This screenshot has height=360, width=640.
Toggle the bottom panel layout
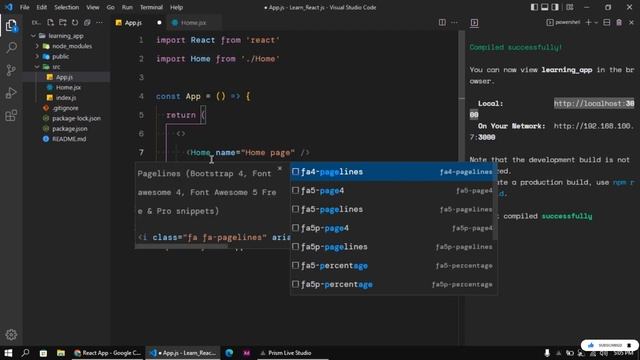(x=545, y=7)
